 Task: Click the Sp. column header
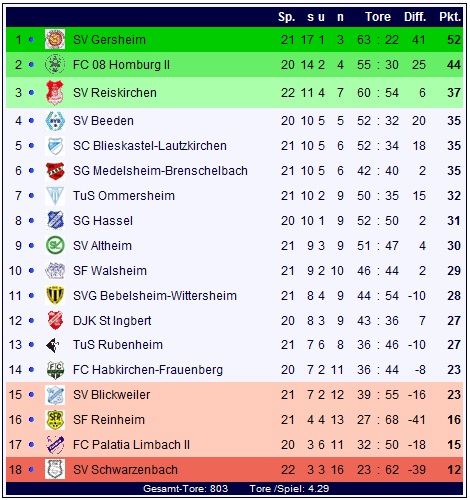coord(287,17)
